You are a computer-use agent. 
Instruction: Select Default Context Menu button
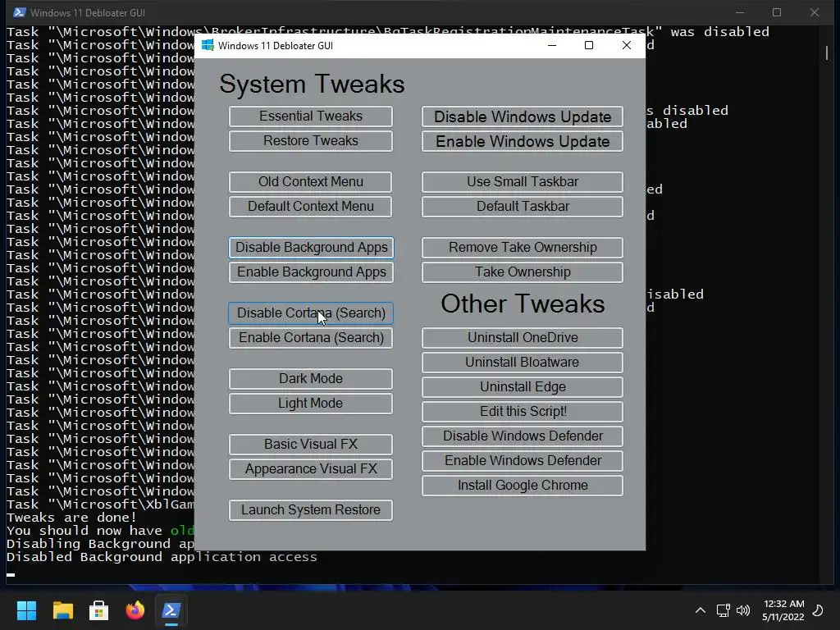coord(310,206)
